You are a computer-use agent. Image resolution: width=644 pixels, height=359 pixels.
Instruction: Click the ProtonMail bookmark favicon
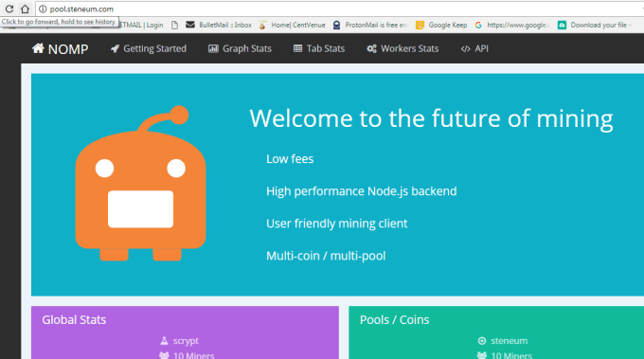click(337, 25)
